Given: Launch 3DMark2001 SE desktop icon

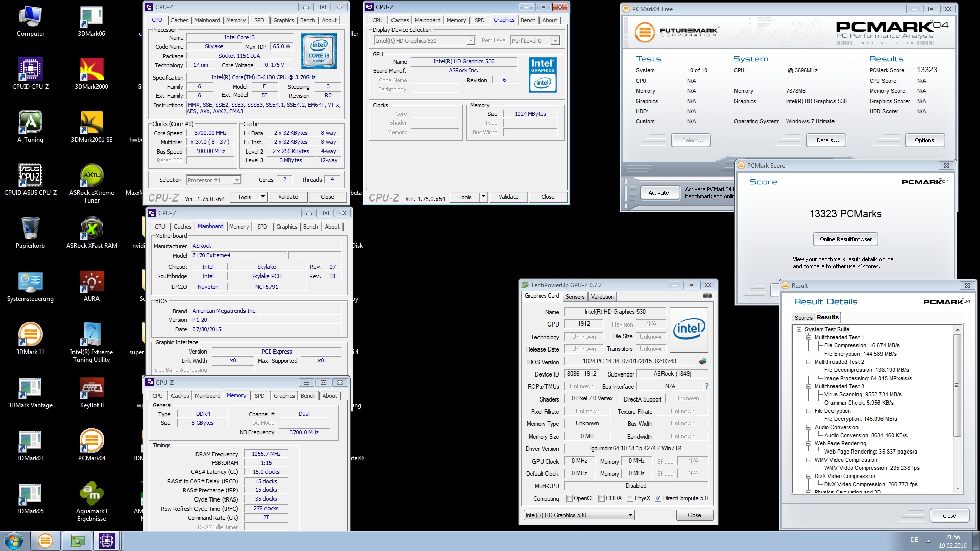Looking at the screenshot, I should pyautogui.click(x=91, y=128).
